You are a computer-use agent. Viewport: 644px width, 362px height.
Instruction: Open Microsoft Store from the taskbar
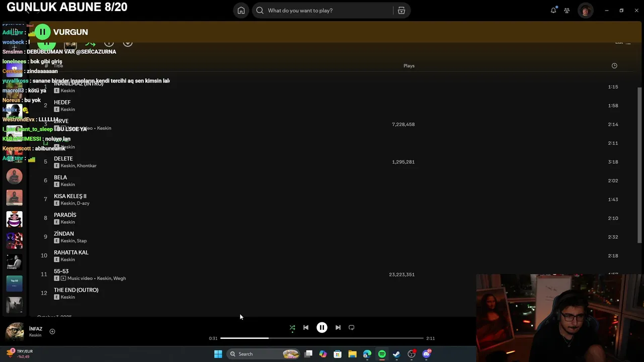[x=338, y=354]
